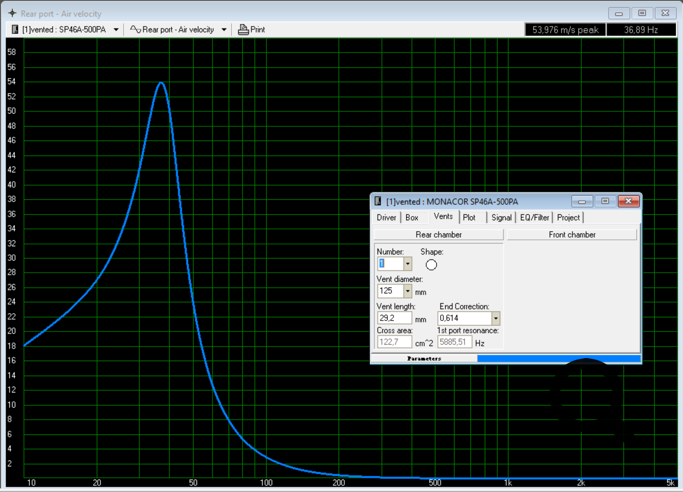Maximize the MONACOR SP46A-500PA dialog

click(x=605, y=201)
